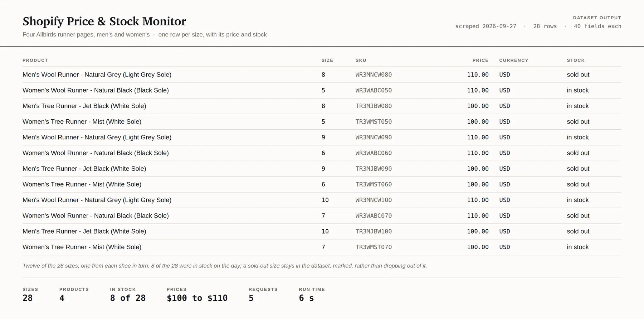Click 'sold out' status in TR3MJBW090 row

pos(578,169)
